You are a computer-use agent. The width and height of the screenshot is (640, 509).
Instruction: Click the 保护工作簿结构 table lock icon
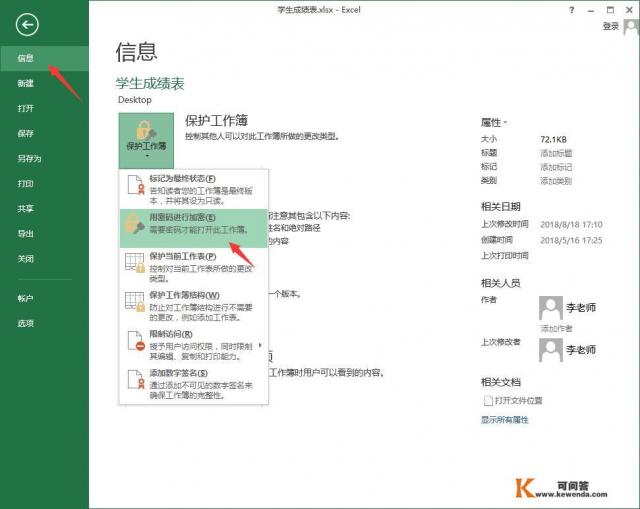point(135,301)
